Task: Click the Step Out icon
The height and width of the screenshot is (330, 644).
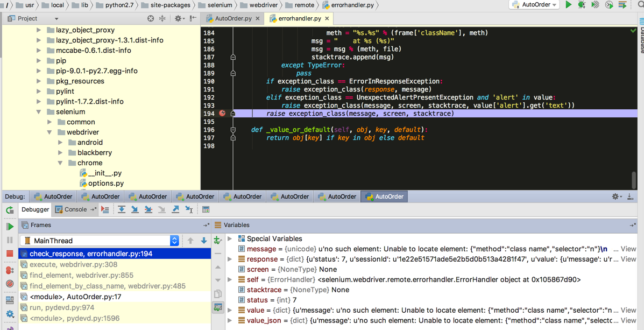Action: click(175, 209)
